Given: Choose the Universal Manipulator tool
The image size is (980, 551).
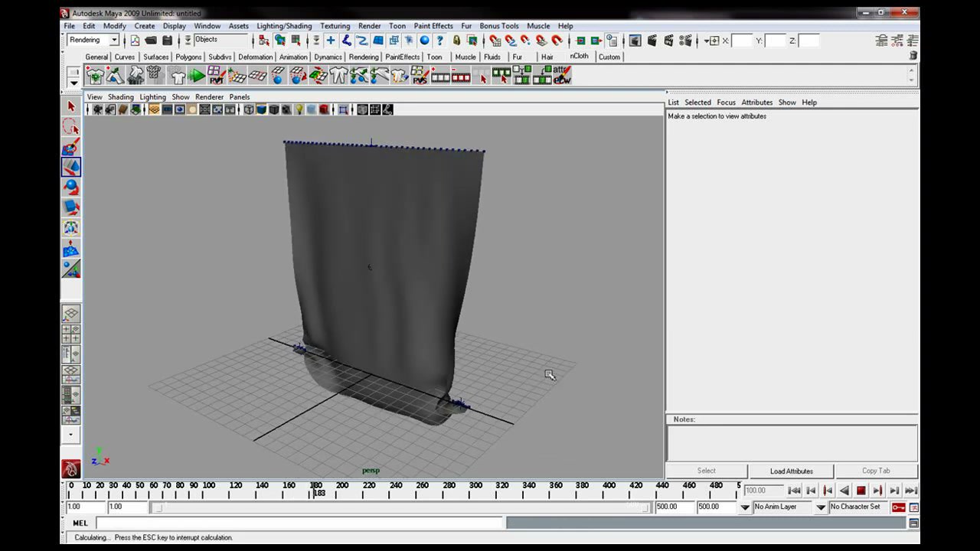Looking at the screenshot, I should (71, 228).
